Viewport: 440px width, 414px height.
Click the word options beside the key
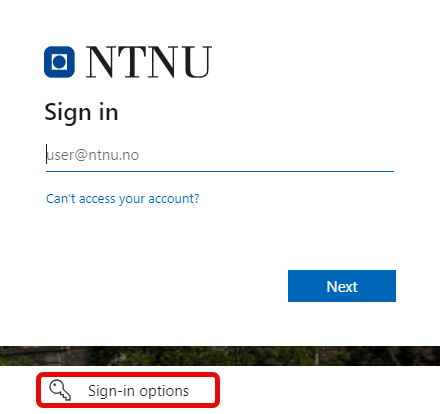pos(164,392)
